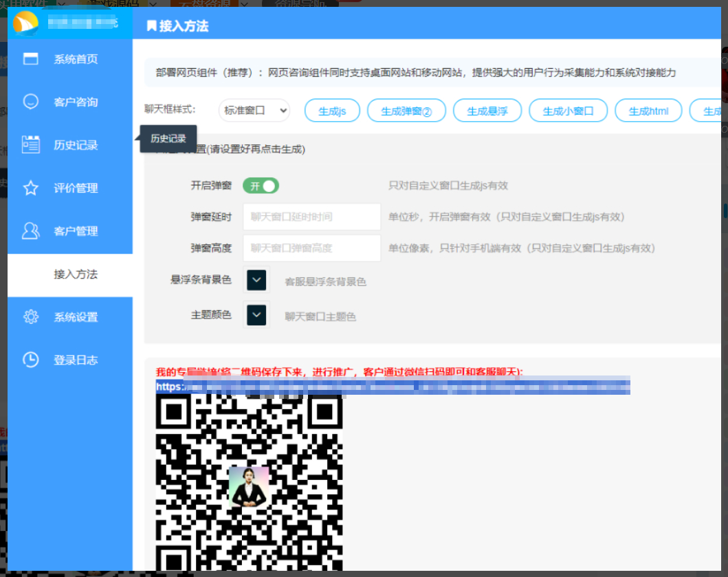Screen dimensions: 728x577
Task: Click the 部署网页组件（推荐） description text
Action: point(415,72)
